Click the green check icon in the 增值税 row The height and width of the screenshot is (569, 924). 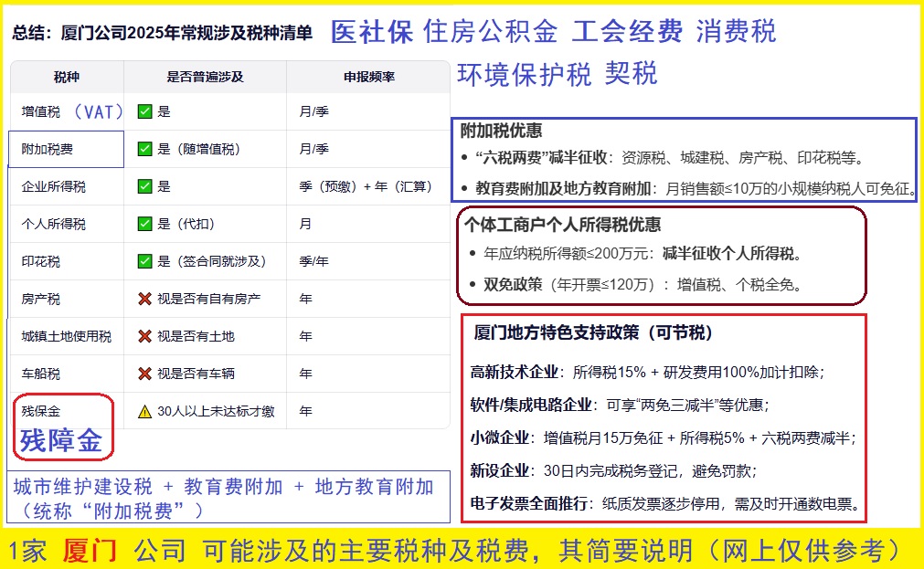[144, 111]
